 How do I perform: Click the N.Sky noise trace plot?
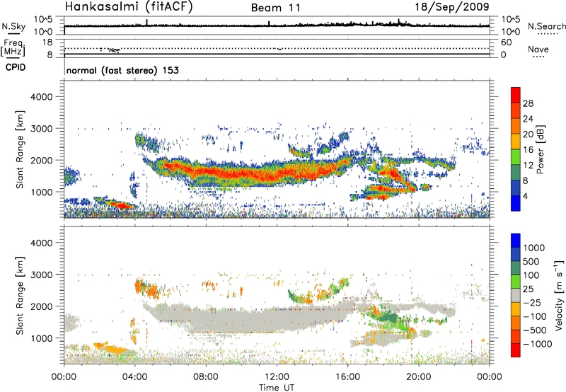pos(277,25)
